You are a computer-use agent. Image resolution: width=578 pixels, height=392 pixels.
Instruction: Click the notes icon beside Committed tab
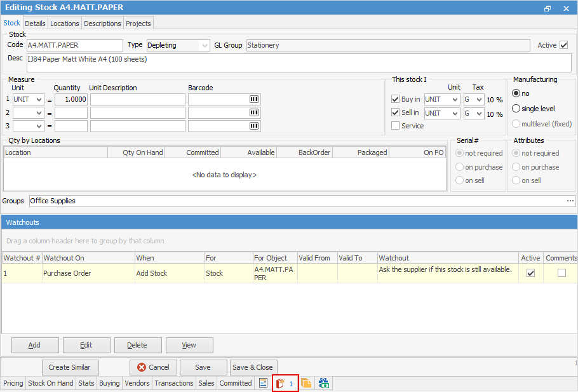(x=263, y=383)
